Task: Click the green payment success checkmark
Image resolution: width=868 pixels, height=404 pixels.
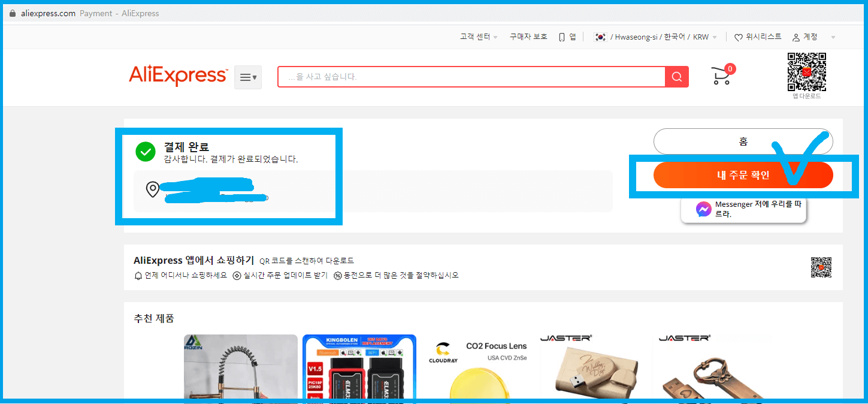Action: click(146, 152)
